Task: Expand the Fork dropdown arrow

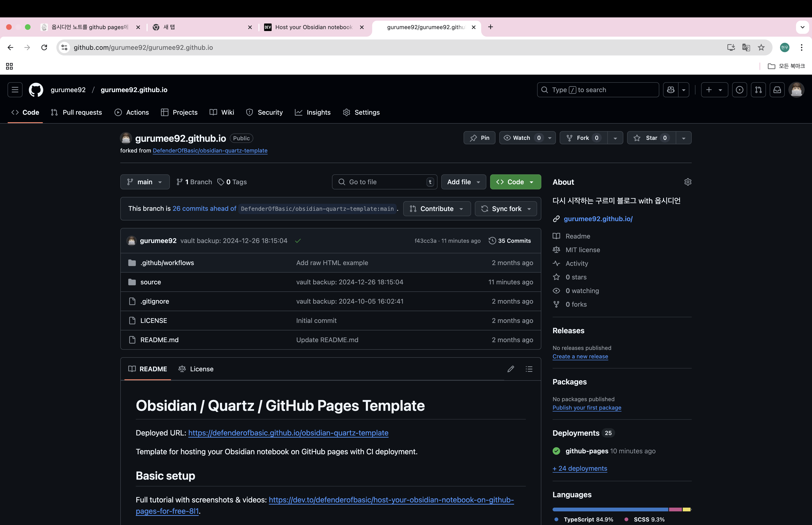Action: pos(615,138)
